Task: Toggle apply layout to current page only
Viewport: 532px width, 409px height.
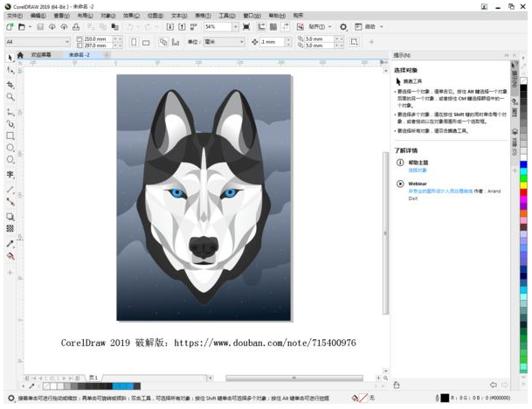Action: tap(176, 42)
